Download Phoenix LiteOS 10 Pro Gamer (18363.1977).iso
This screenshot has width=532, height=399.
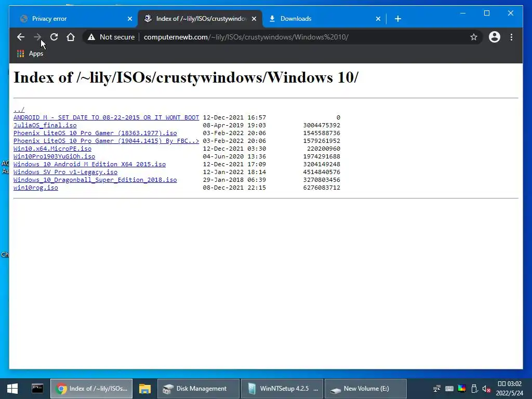(x=95, y=133)
